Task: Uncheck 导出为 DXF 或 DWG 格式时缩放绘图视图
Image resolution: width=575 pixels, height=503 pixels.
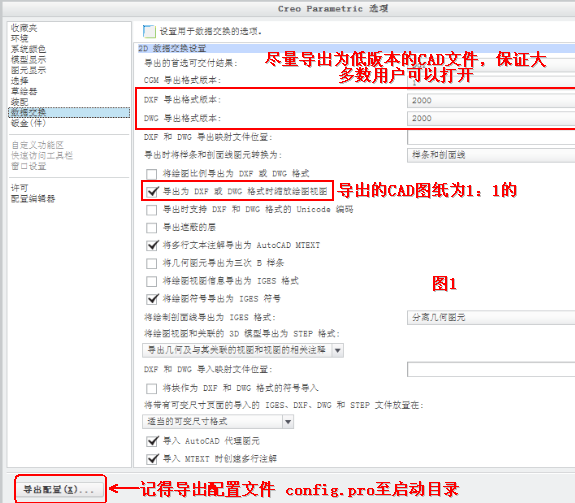Action: pyautogui.click(x=152, y=191)
